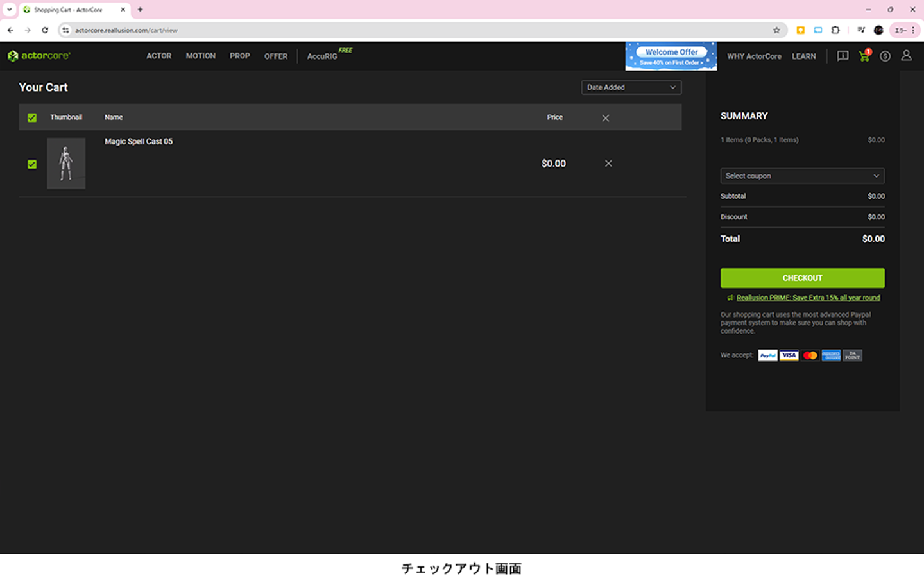Remove Magic Spell Cast 05 from cart
924x585 pixels.
click(x=608, y=164)
